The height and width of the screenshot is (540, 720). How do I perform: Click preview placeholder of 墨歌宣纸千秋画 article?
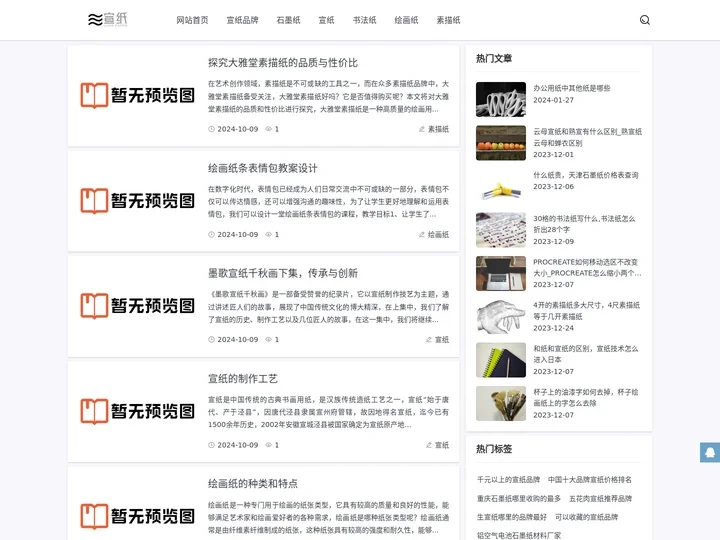[137, 306]
